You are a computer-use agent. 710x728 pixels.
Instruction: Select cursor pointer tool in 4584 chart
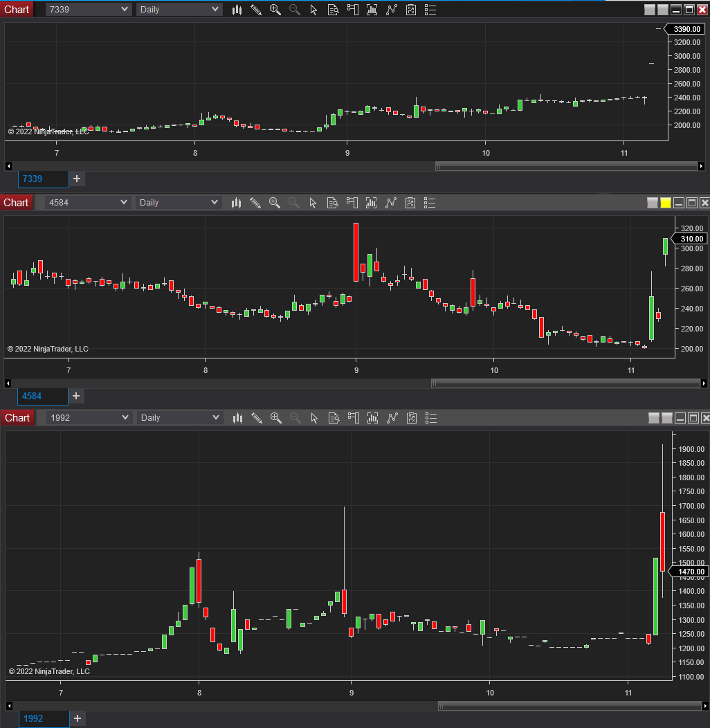[x=313, y=203]
